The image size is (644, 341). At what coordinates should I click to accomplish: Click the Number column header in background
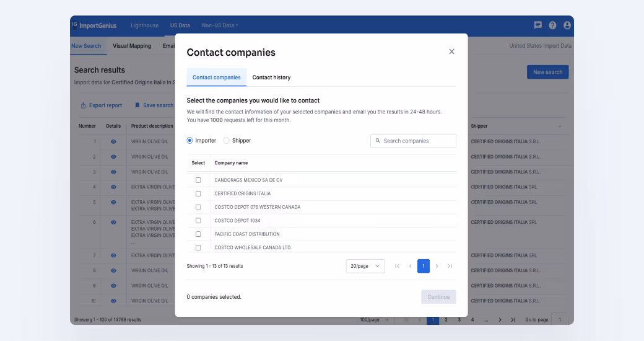pos(87,126)
